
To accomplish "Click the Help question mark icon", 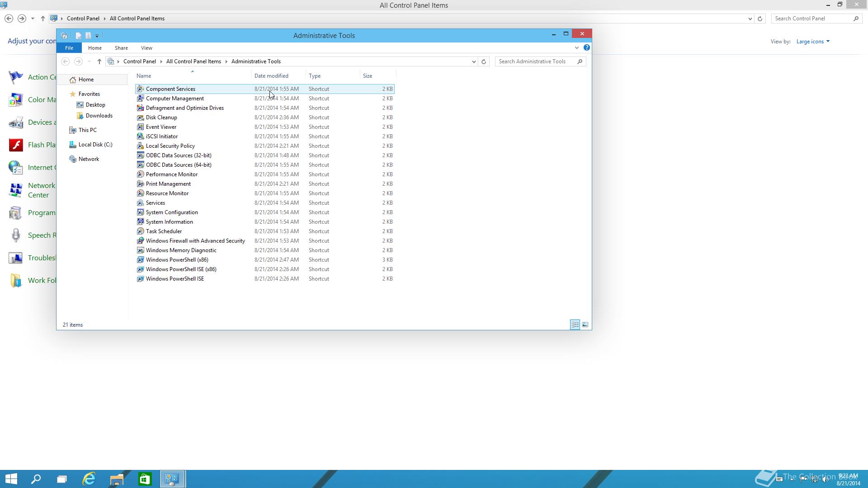I will click(586, 47).
